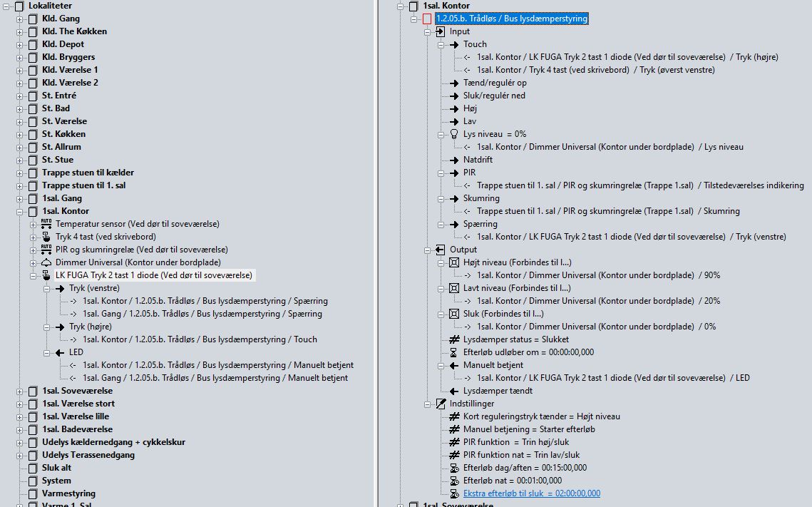The height and width of the screenshot is (507, 812).
Task: Click the Temperatur sensor device icon
Action: pyautogui.click(x=46, y=224)
